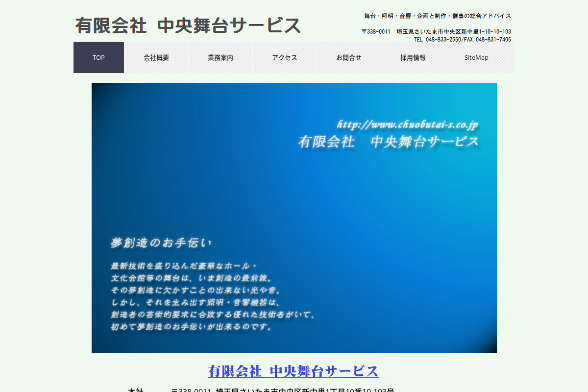Select the アクセス menu item
The height and width of the screenshot is (392, 588).
coord(285,57)
